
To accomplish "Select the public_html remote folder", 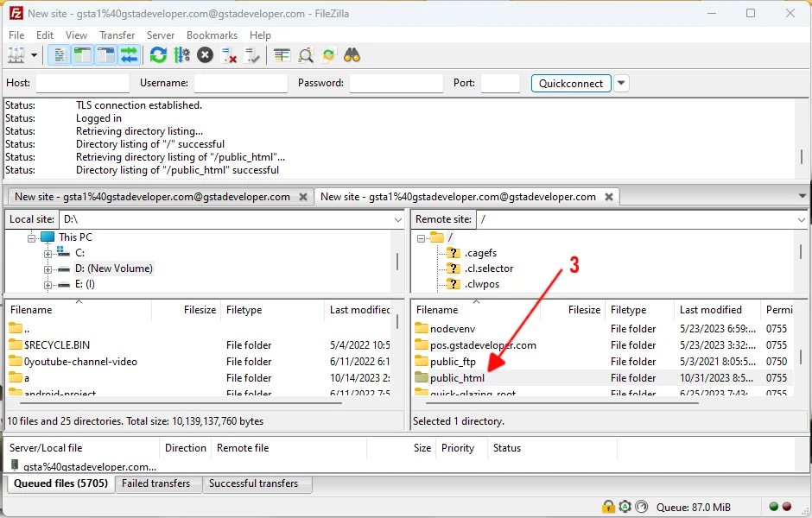I will (x=457, y=378).
